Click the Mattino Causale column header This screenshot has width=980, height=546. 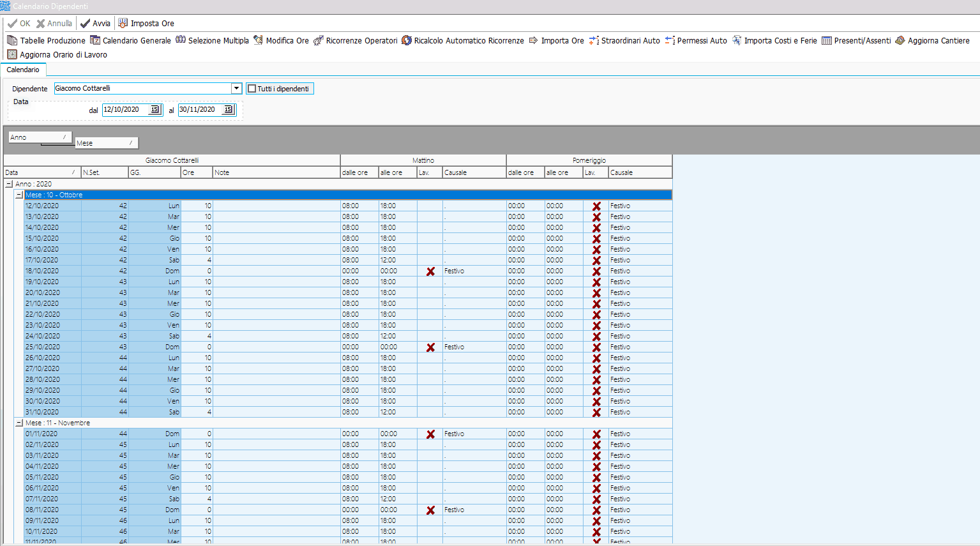(474, 172)
